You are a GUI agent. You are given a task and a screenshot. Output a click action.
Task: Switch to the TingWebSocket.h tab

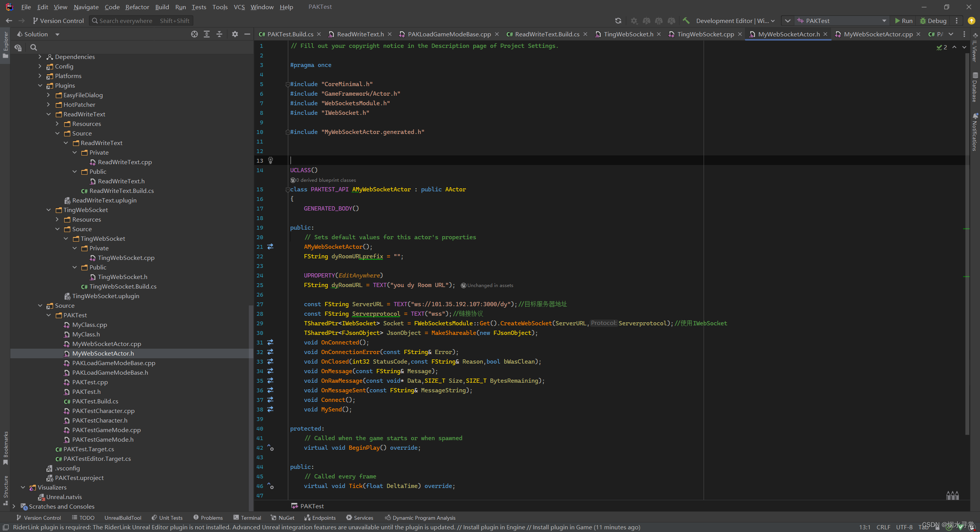[x=628, y=34]
